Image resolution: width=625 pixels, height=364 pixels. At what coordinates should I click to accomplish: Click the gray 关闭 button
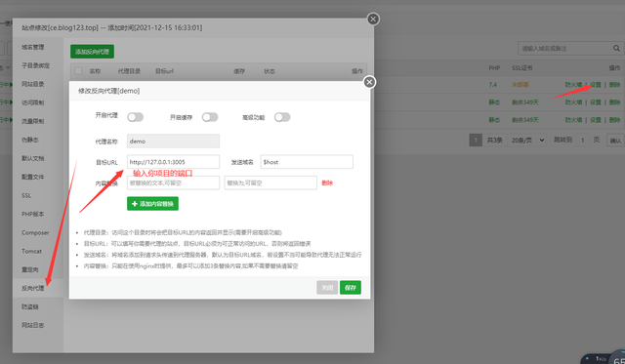coord(327,288)
